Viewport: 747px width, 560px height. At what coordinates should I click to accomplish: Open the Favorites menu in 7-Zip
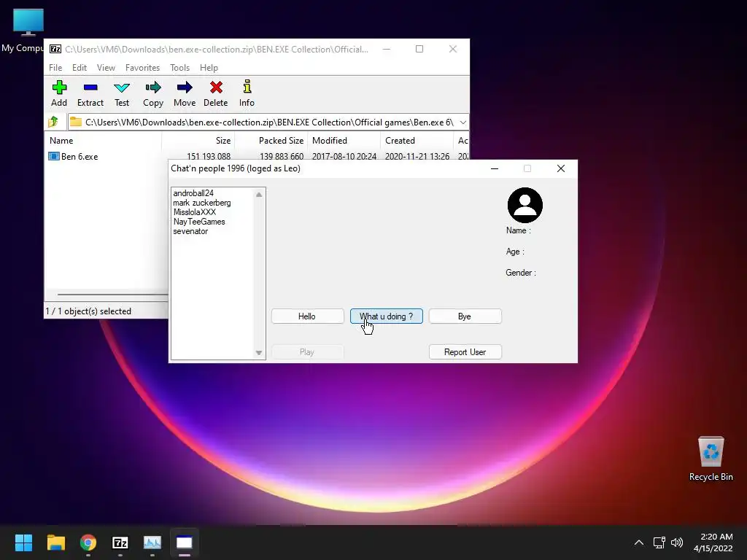[142, 68]
